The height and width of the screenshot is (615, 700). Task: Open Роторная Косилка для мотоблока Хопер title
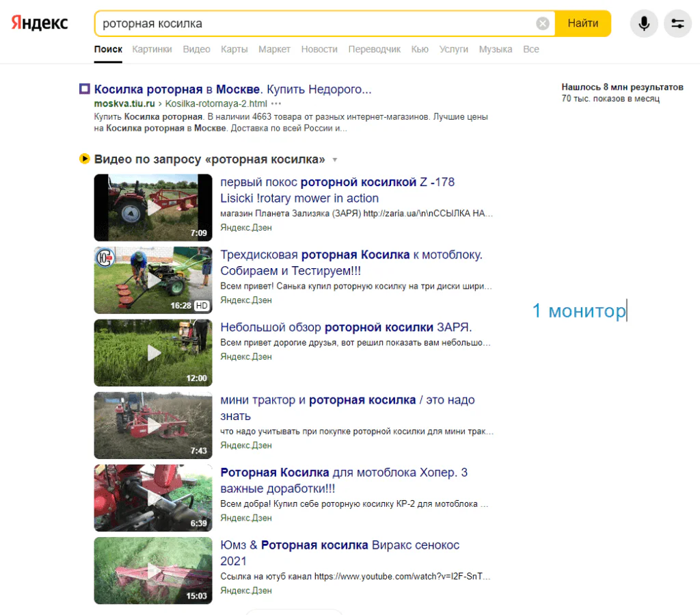(x=344, y=480)
